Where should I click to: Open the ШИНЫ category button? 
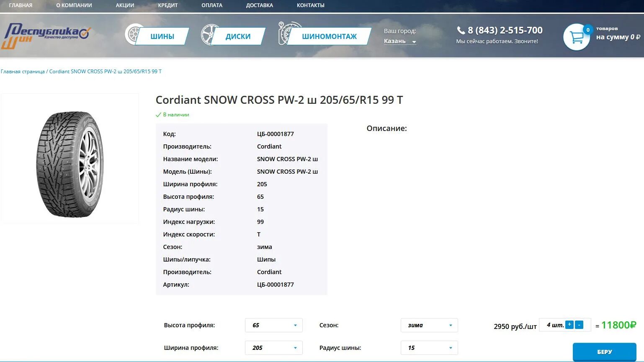coord(162,36)
